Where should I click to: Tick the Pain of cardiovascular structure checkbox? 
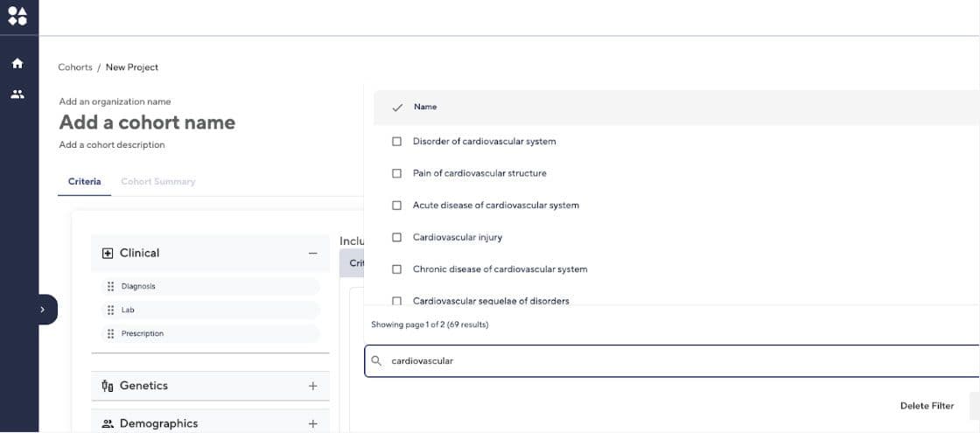click(396, 173)
